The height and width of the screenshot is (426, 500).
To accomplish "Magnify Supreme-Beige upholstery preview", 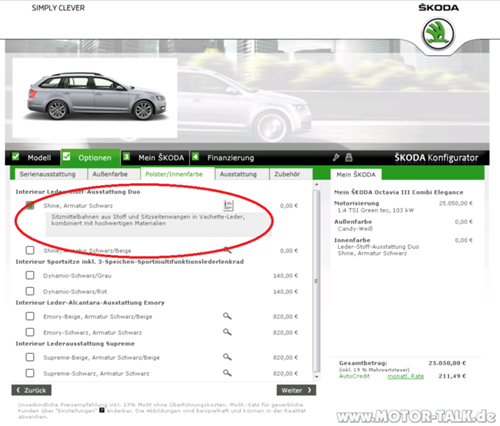I will pyautogui.click(x=227, y=357).
